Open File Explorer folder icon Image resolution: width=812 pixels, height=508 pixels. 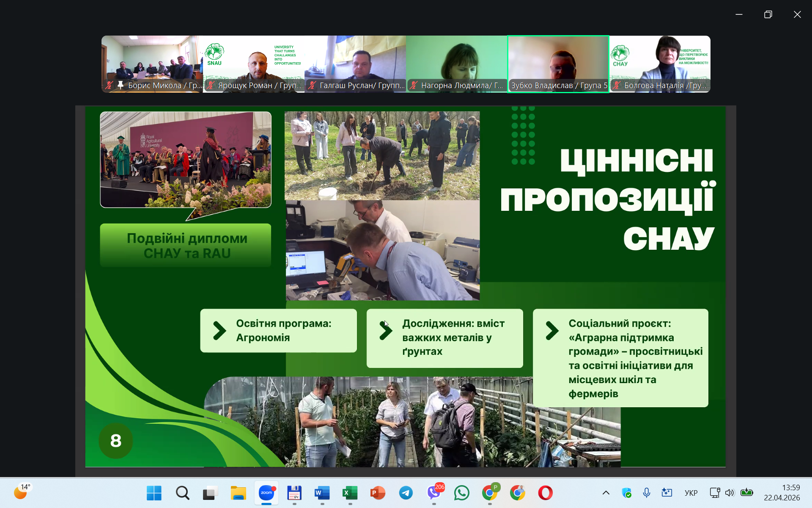(x=238, y=493)
